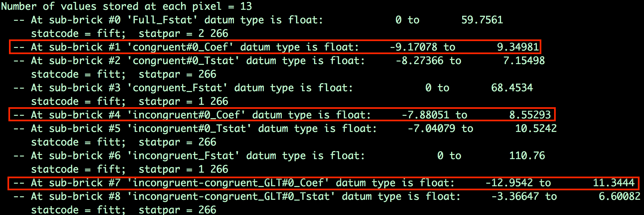Click the value 110.76
This screenshot has height=215, width=644.
tap(527, 156)
